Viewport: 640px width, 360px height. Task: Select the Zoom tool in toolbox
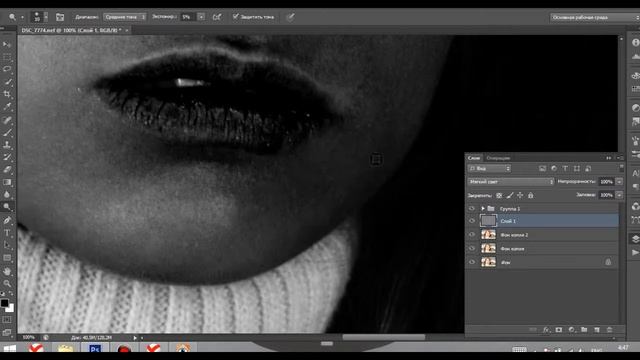coord(7,283)
